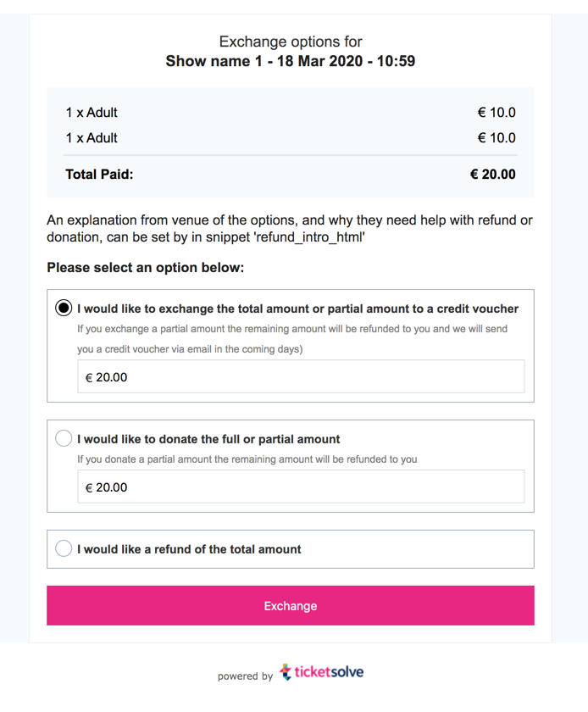This screenshot has height=712, width=588.
Task: Click the 'refund of the total amount' label
Action: 189,549
